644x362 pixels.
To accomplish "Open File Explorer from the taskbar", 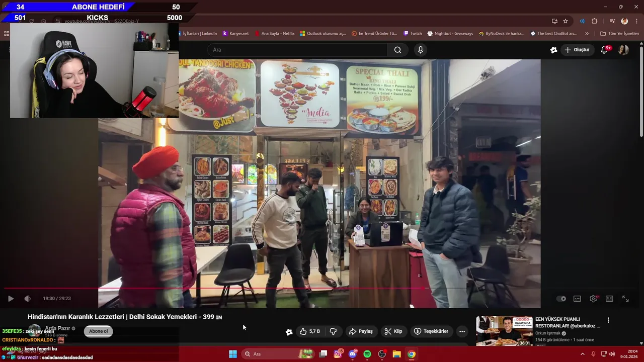I will (x=396, y=354).
